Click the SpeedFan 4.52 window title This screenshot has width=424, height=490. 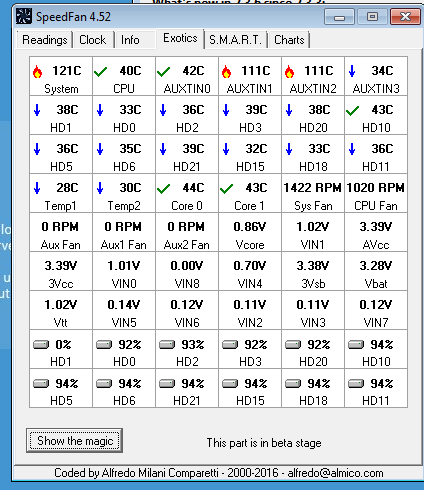tap(73, 17)
